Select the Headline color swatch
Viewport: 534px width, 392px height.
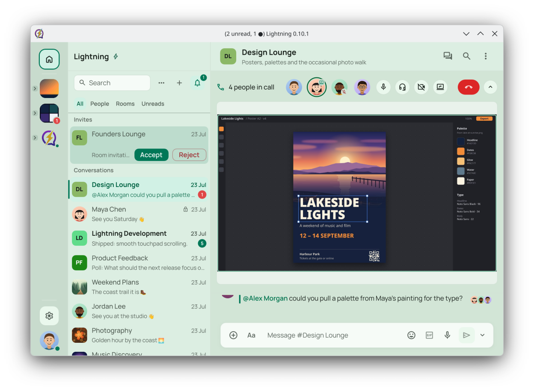point(460,141)
